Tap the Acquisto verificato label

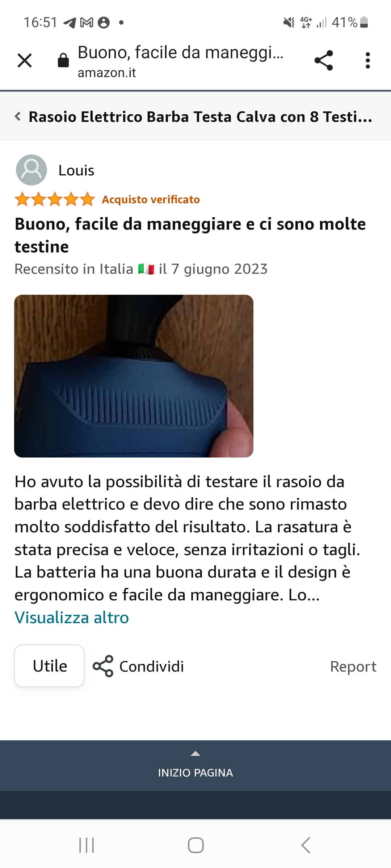pos(151,199)
